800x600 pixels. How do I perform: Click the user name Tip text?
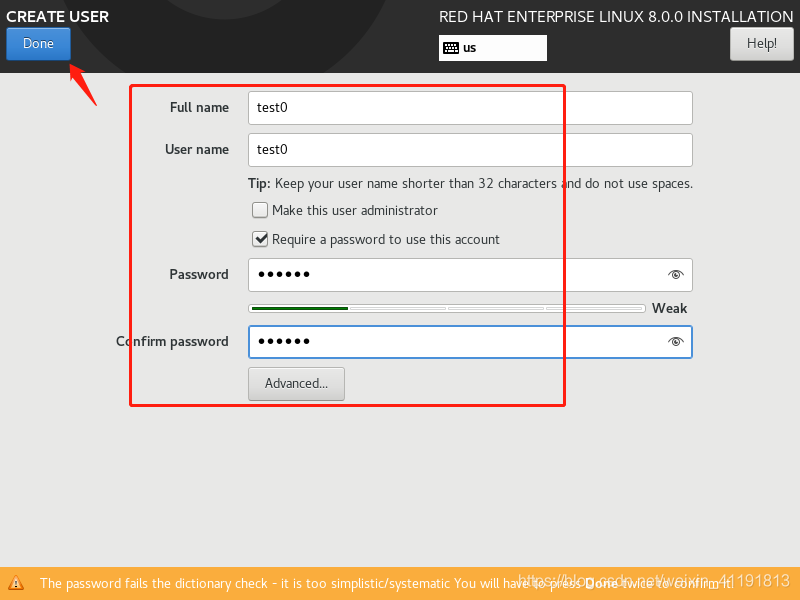coord(470,184)
